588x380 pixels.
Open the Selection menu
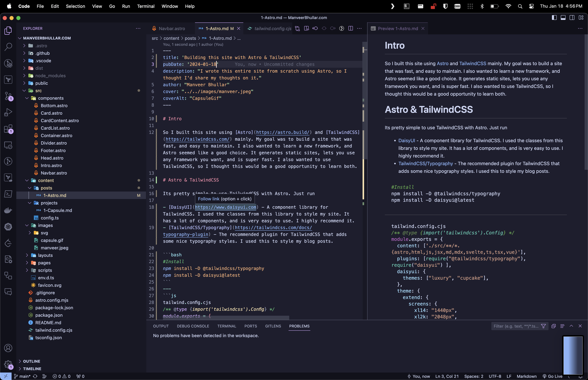click(x=75, y=6)
